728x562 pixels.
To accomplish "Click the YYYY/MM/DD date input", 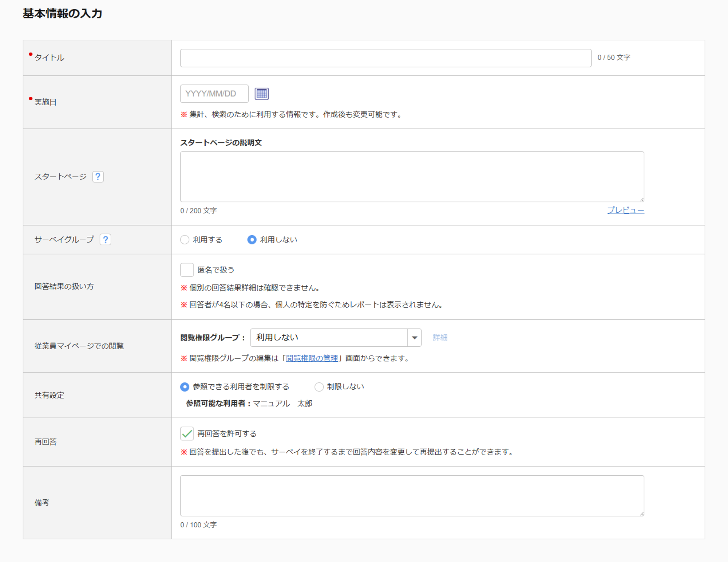I will [214, 94].
